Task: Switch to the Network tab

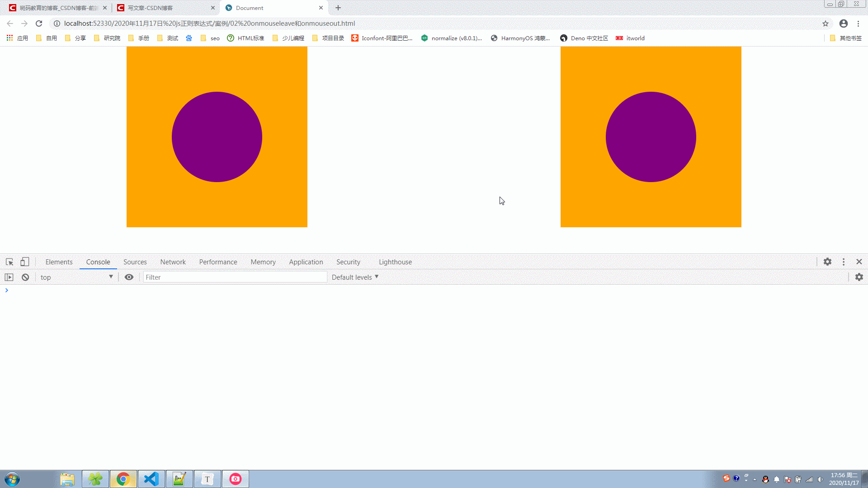Action: (x=173, y=262)
